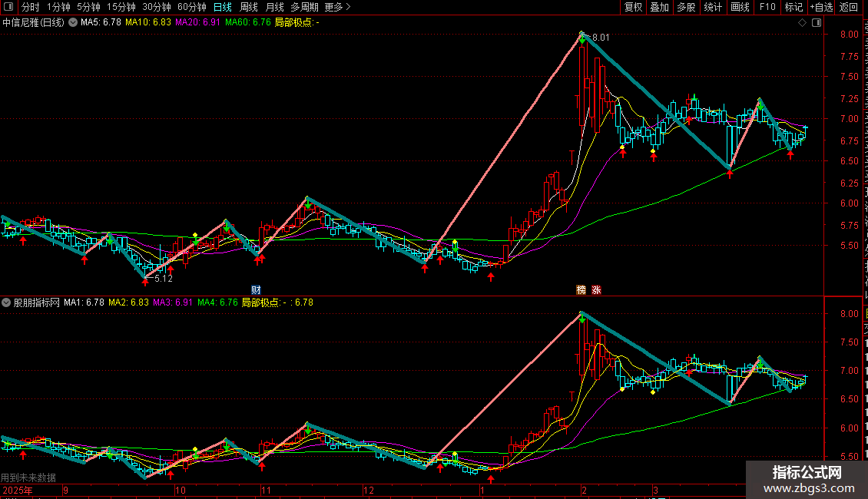The image size is (868, 499).
Task: Open the 统计 statistics tool
Action: coord(712,7)
